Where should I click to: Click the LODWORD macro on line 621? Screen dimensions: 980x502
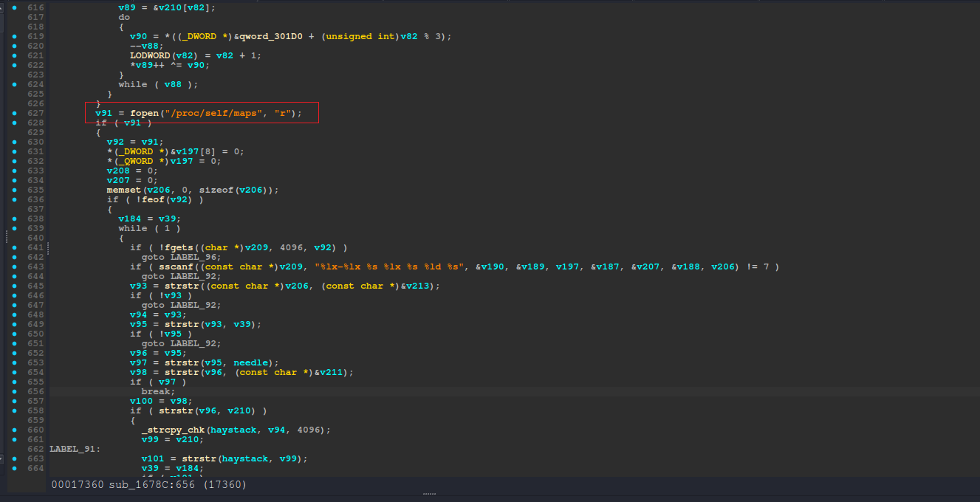coord(150,55)
